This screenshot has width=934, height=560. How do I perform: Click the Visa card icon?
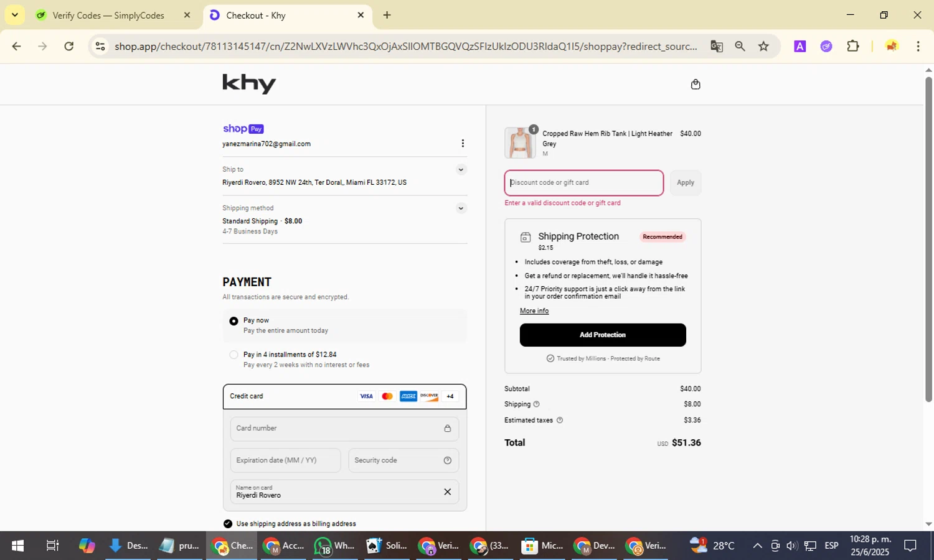click(x=366, y=396)
